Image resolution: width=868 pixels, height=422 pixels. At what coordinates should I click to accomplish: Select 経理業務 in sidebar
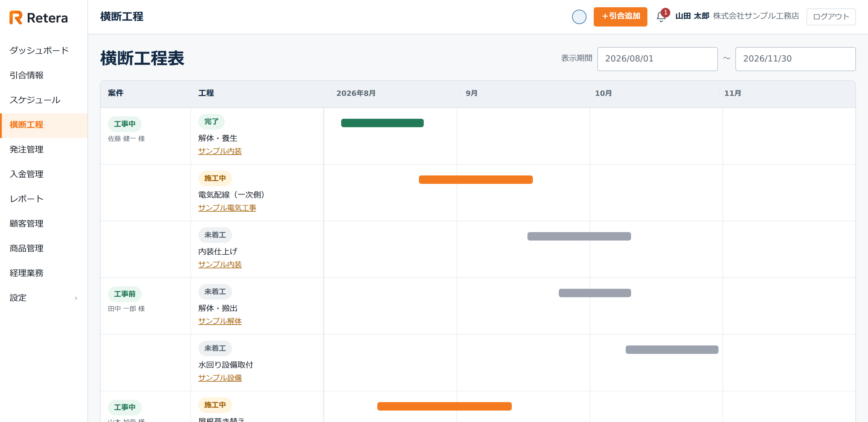point(44,273)
